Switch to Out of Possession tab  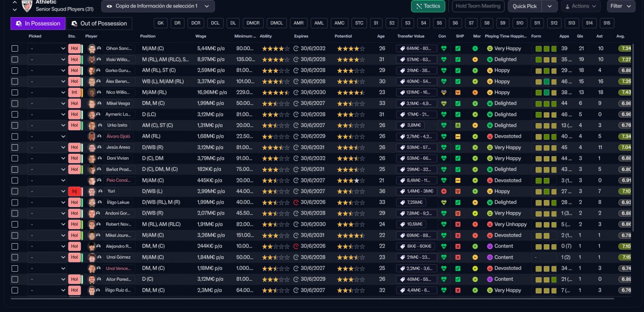[99, 24]
